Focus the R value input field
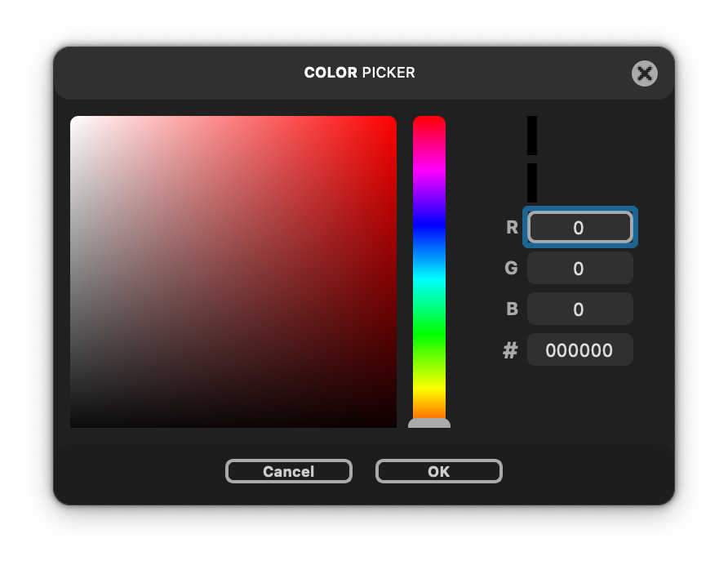This screenshot has height=565, width=728. [x=580, y=227]
